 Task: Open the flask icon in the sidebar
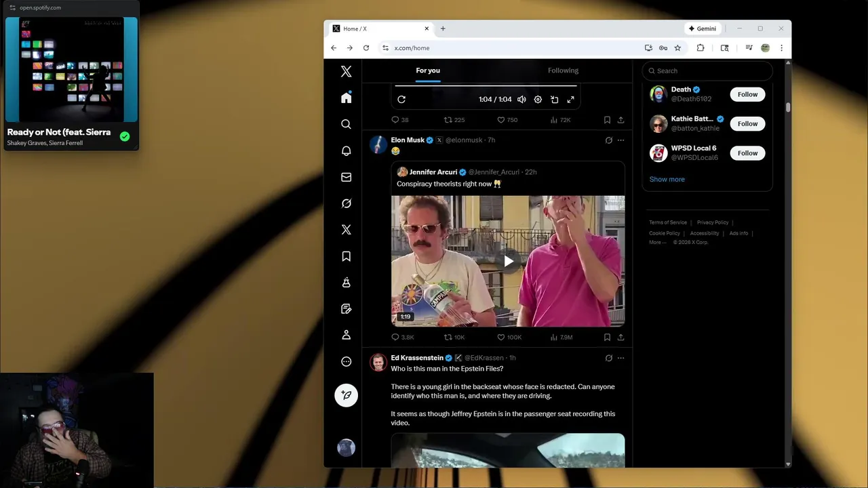(x=346, y=283)
